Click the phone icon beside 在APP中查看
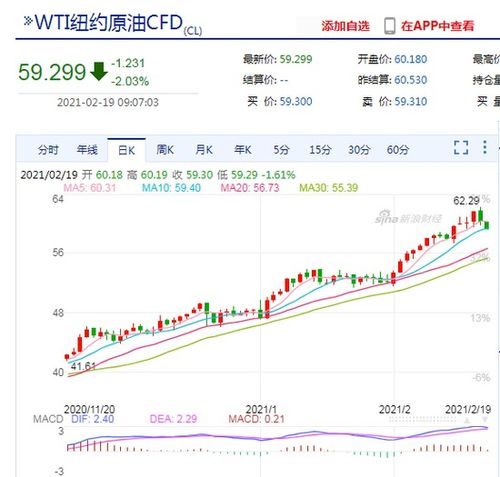Screen dimensions: 500x477 389,26
